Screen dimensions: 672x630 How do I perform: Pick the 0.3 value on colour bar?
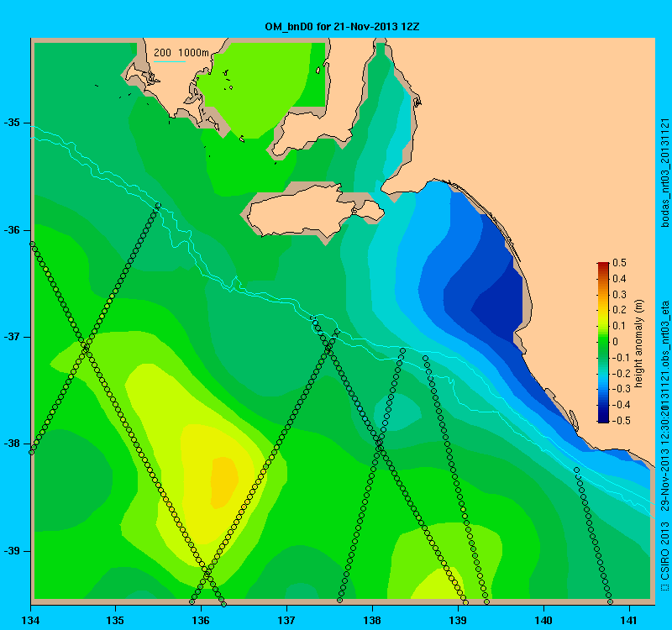(x=619, y=295)
